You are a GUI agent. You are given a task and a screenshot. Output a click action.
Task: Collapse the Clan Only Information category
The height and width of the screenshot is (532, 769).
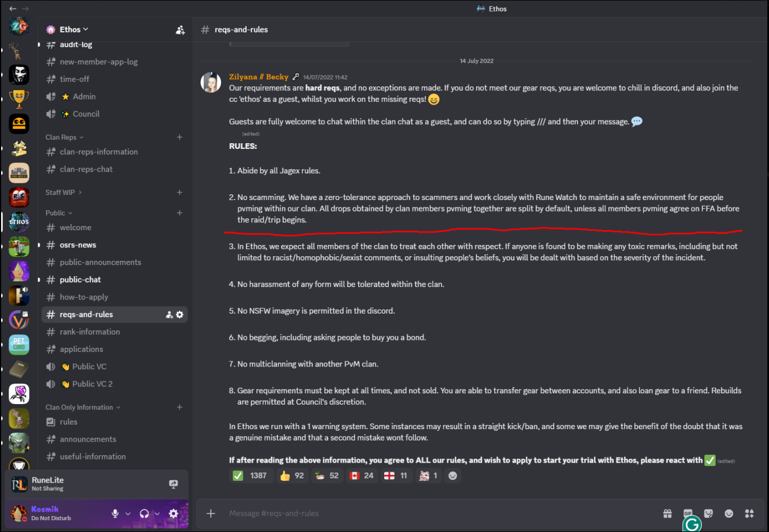coord(83,407)
